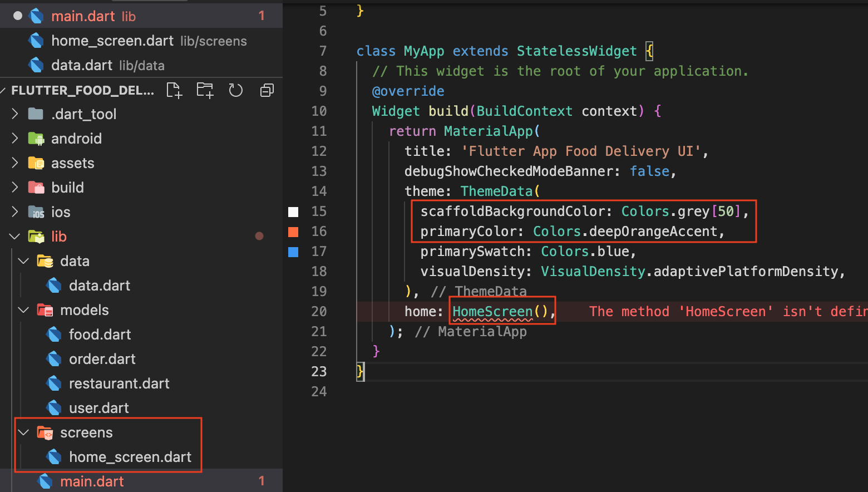Switch to main.dart in open editors

point(141,16)
